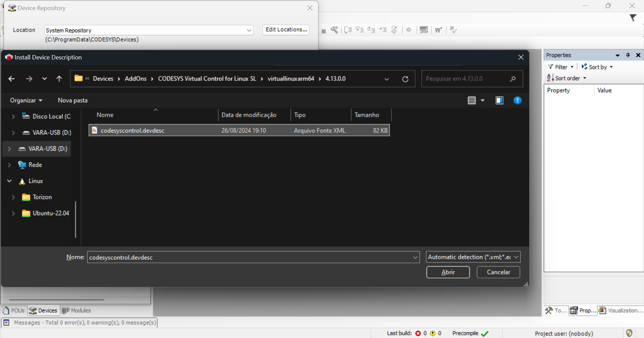This screenshot has height=338, width=644.
Task: Click the virtuallinuxarm64 breadcrumb segment
Action: [x=291, y=79]
